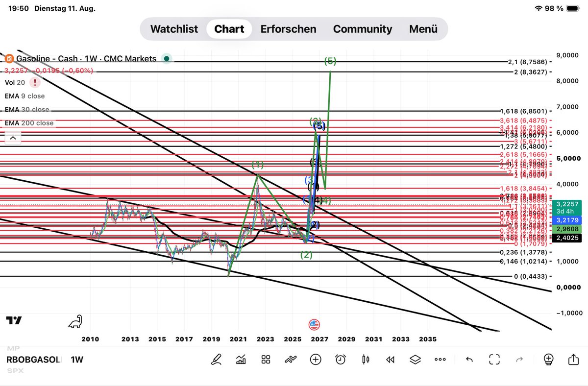Select the EMA 30 close indicator
This screenshot has height=386, width=588.
(x=27, y=110)
